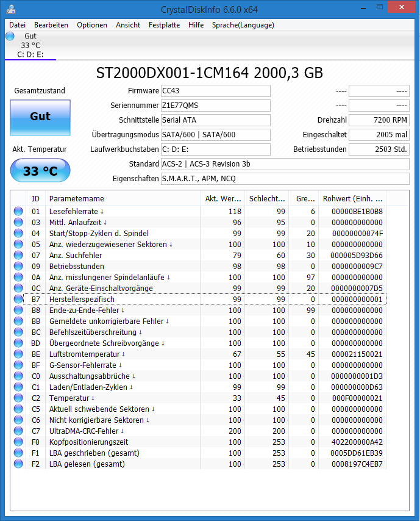Viewport: 420px width, 521px height.
Task: Click status orb for Nicht korrigierbare Sektoren
Action: tap(18, 420)
